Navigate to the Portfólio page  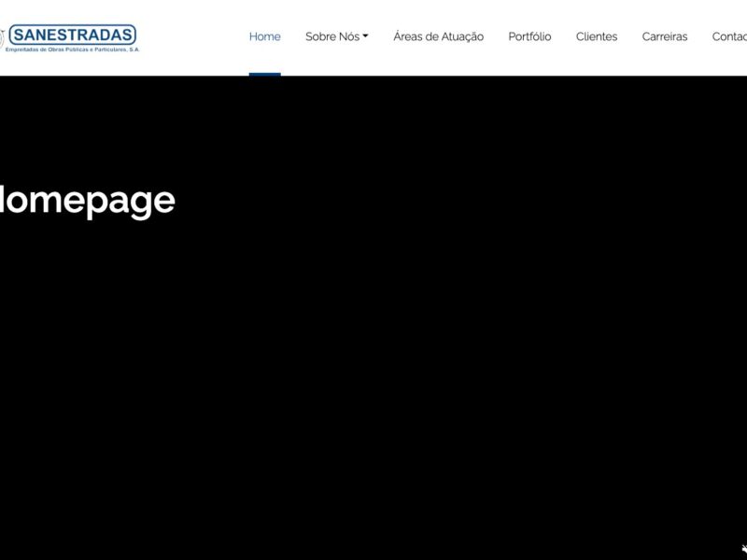529,36
